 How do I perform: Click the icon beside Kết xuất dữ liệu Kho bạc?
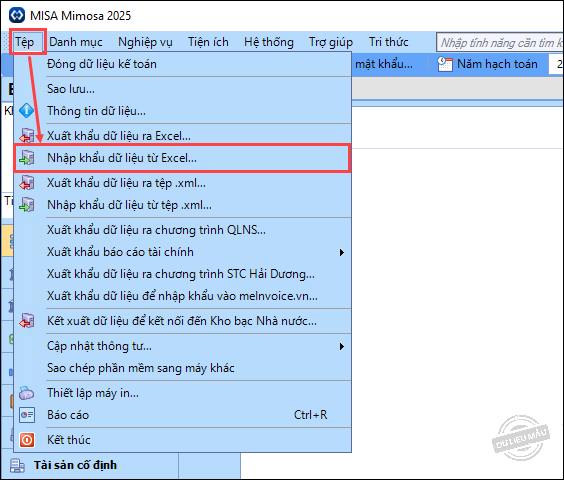[27, 321]
